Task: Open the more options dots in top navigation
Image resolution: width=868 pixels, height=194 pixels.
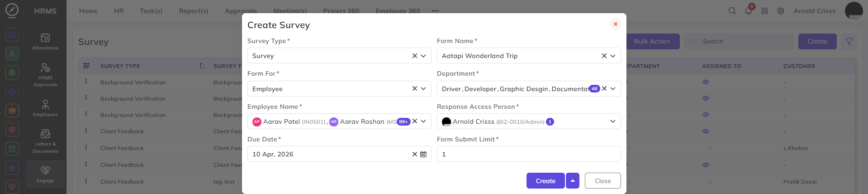Action: 435,11
